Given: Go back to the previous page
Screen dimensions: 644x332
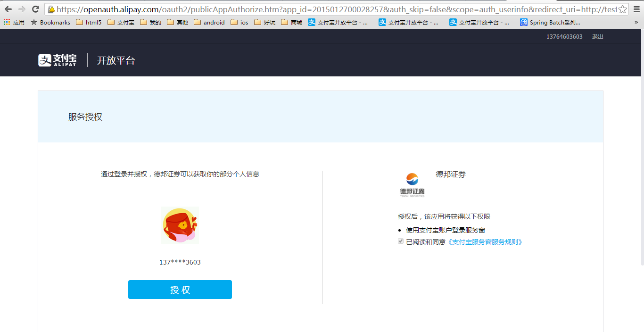Looking at the screenshot, I should pyautogui.click(x=8, y=9).
